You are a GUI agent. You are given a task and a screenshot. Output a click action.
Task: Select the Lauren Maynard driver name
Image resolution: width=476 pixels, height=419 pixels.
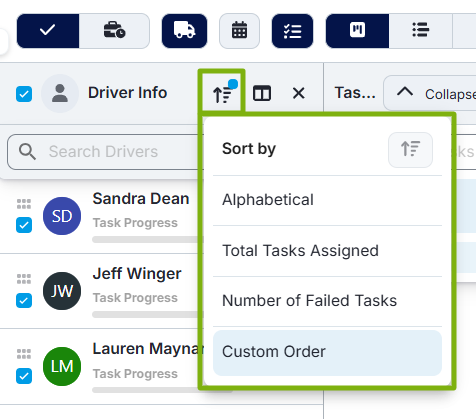point(148,349)
